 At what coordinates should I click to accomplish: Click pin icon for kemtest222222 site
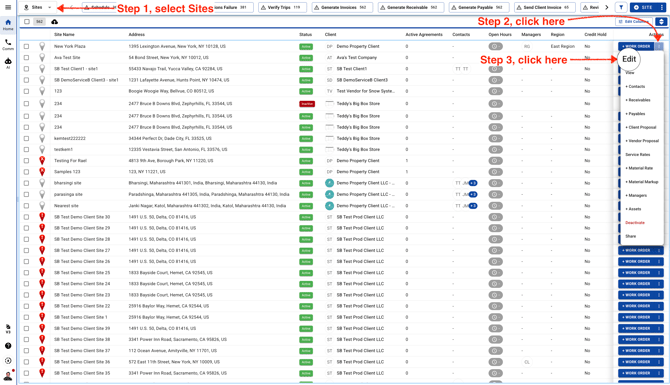tap(42, 138)
